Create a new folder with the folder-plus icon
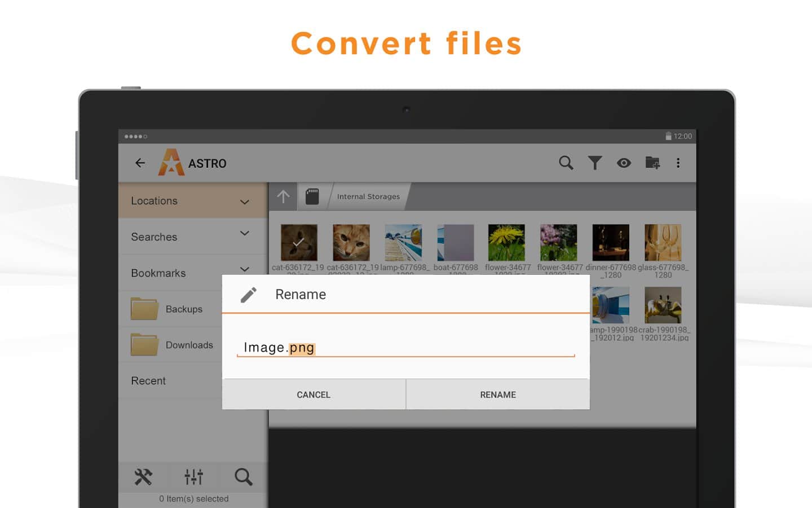The height and width of the screenshot is (508, 812). (x=652, y=163)
